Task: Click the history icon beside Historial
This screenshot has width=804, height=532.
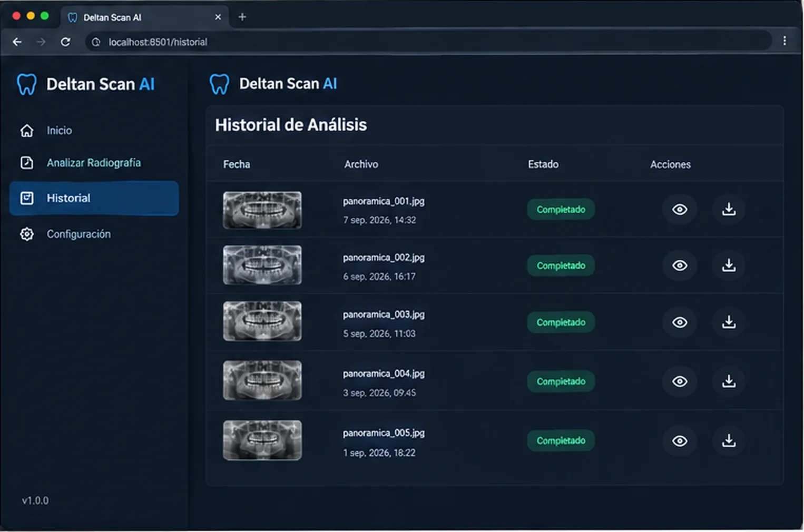Action: pyautogui.click(x=27, y=199)
